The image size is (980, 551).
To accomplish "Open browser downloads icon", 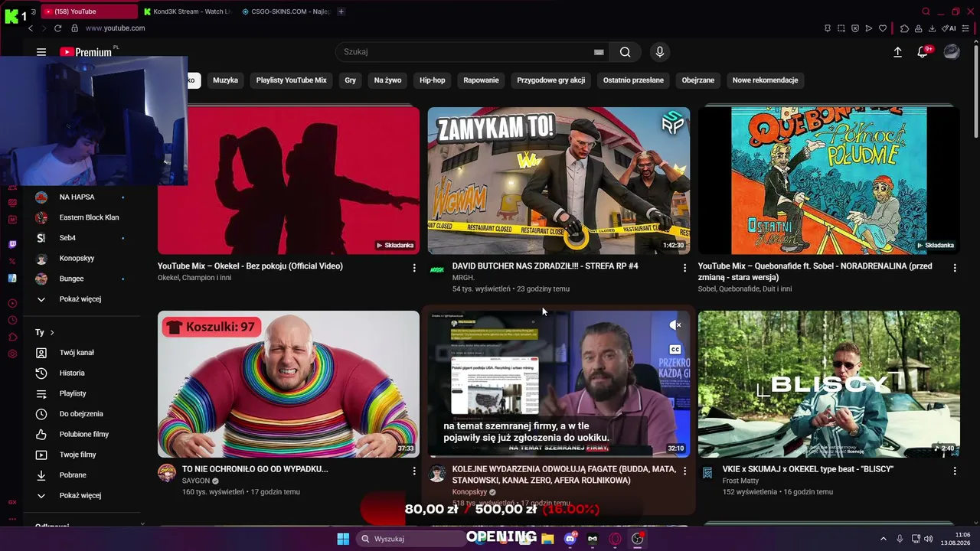I will tap(932, 28).
